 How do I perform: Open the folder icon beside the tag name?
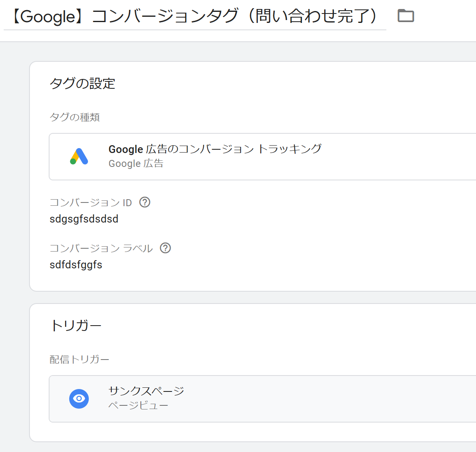[x=406, y=16]
